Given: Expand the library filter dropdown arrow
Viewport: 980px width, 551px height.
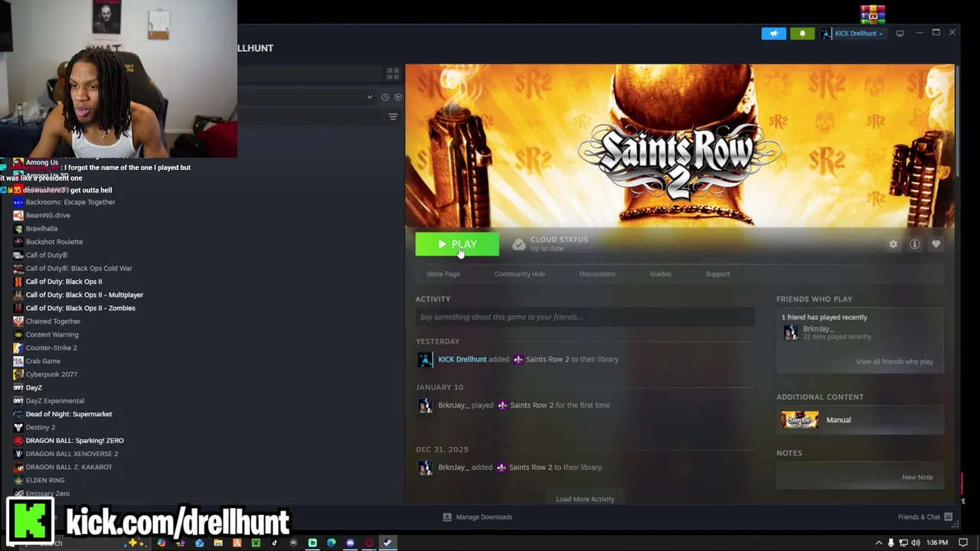Looking at the screenshot, I should 370,97.
